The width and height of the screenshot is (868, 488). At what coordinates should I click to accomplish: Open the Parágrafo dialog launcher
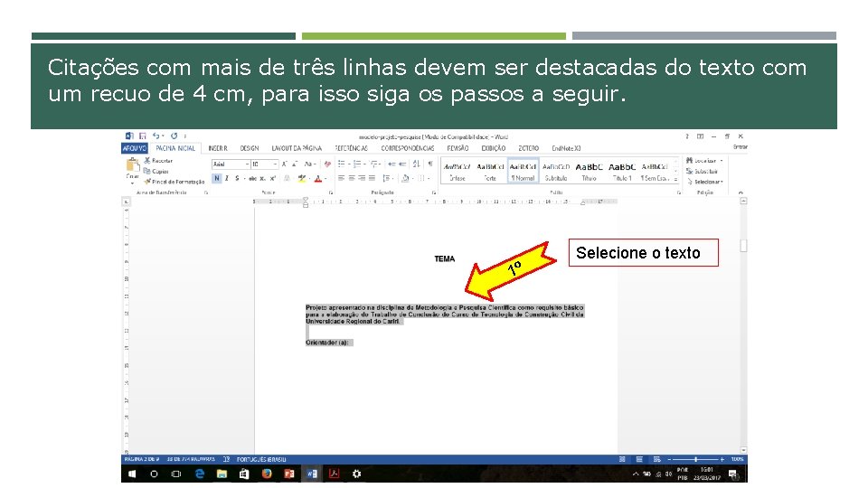(x=434, y=192)
